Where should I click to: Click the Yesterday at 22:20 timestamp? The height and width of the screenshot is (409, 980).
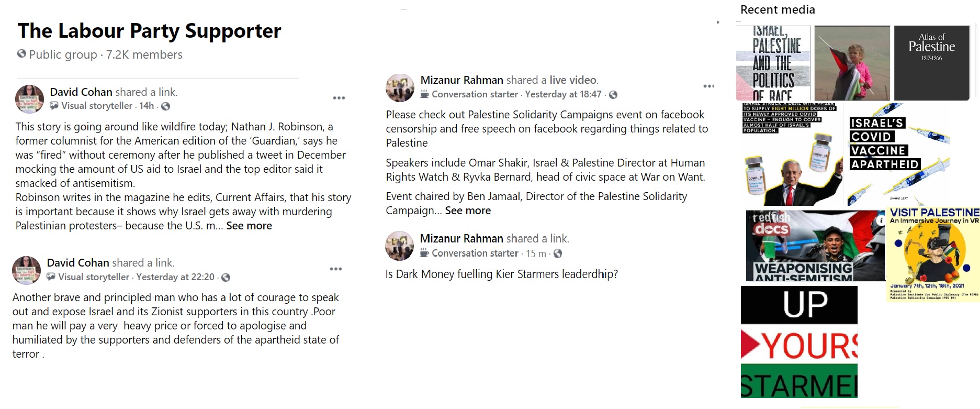[x=175, y=277]
